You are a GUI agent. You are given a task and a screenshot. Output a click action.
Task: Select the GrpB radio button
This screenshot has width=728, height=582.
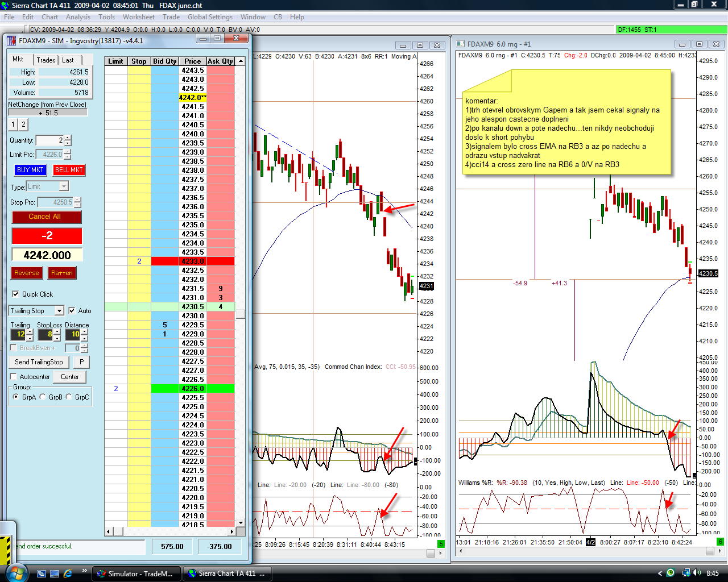[43, 397]
